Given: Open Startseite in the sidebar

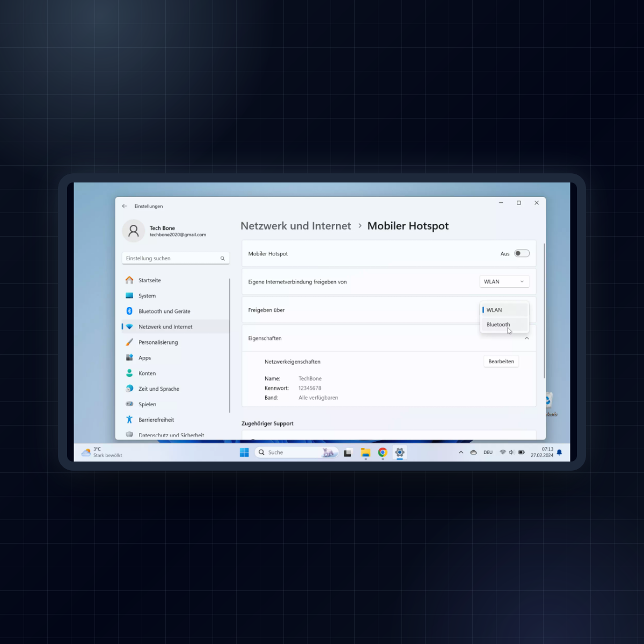Looking at the screenshot, I should (x=175, y=280).
